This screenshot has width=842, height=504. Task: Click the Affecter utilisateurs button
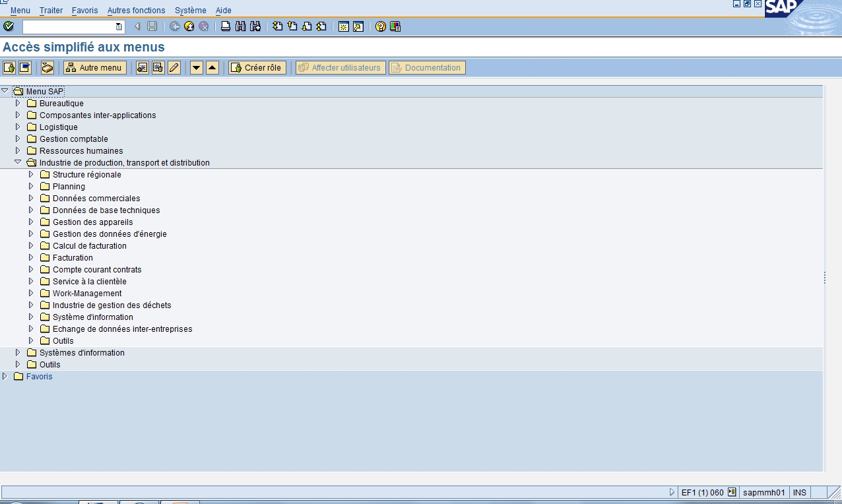340,67
